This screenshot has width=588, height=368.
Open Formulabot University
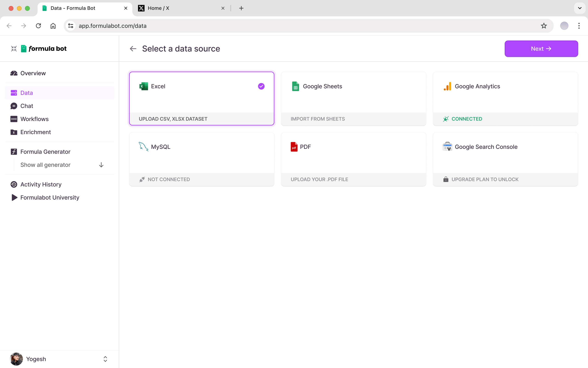[59, 197]
